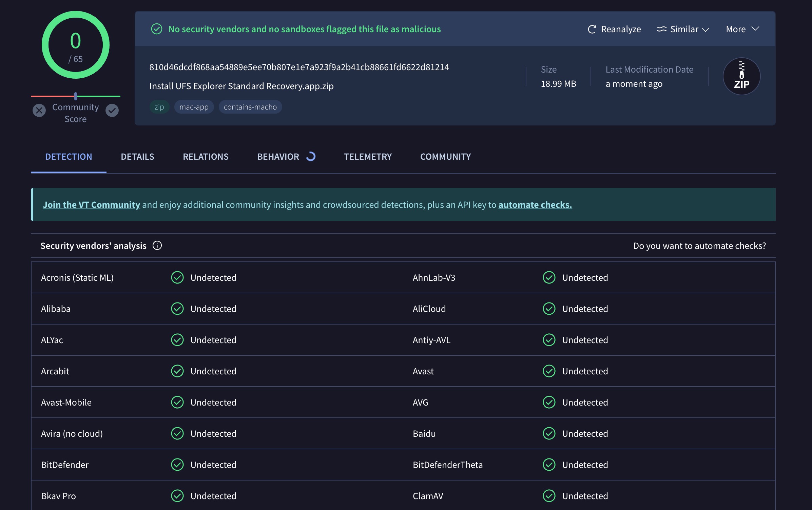The width and height of the screenshot is (812, 510).
Task: Click the file name Install UFS Explorer Standard Recovery.app.zip
Action: coord(241,86)
